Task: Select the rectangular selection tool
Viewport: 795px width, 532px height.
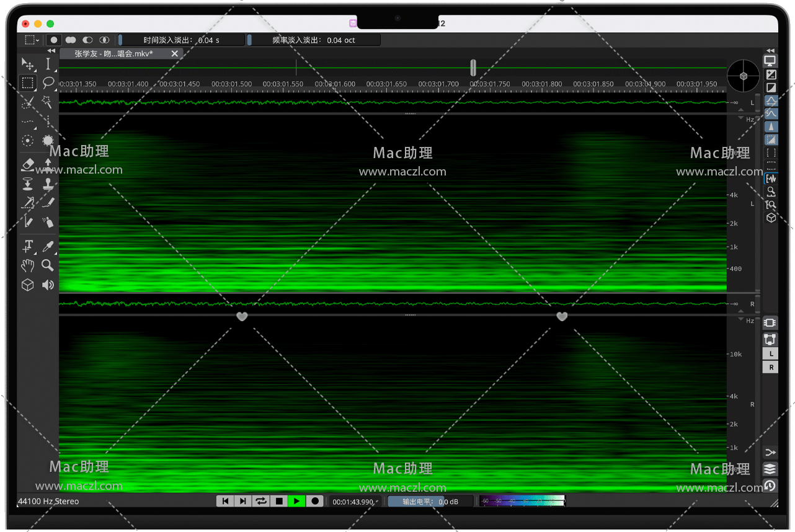Action: click(x=28, y=82)
